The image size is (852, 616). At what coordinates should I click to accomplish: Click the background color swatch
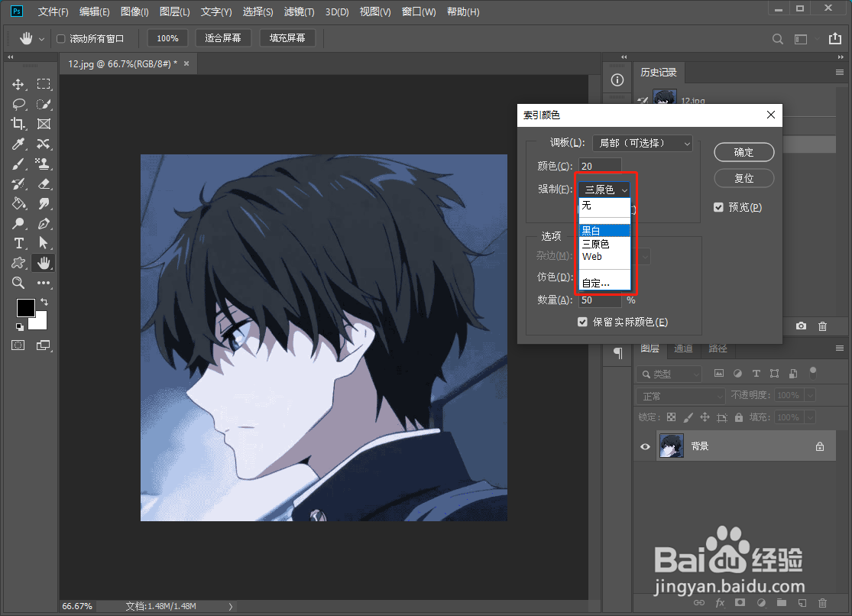coord(40,323)
